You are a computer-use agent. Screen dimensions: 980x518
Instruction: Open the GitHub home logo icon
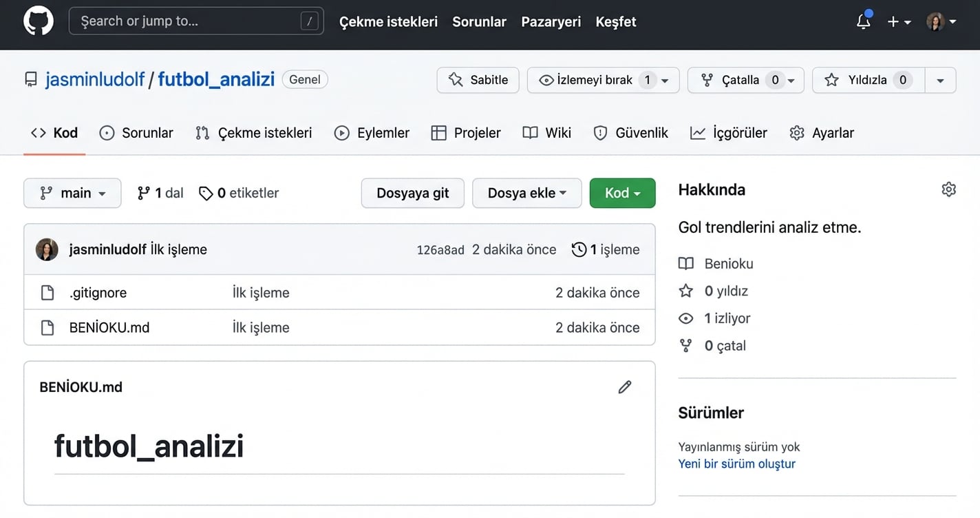point(38,21)
